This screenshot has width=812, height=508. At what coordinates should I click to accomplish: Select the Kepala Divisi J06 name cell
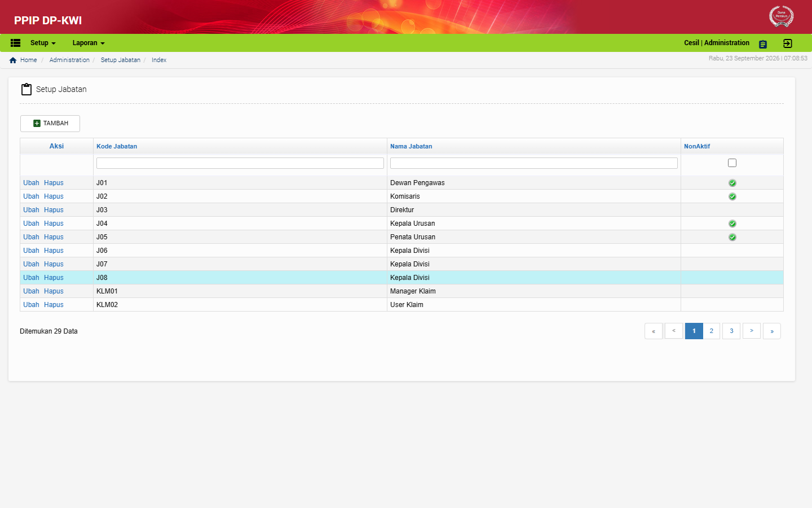click(x=534, y=251)
